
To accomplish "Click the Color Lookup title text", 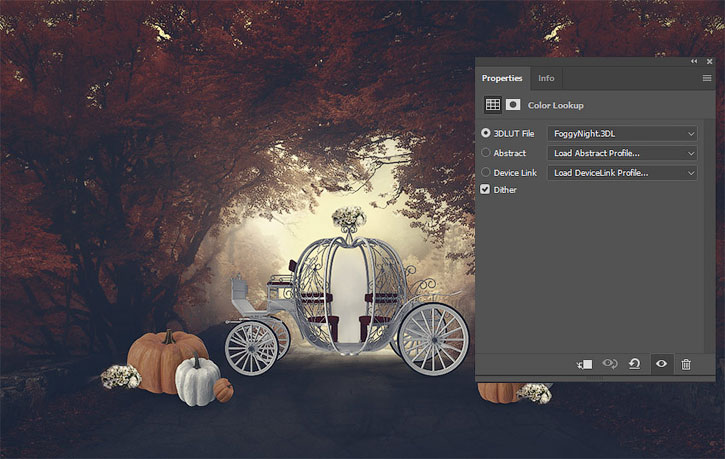I will point(555,105).
